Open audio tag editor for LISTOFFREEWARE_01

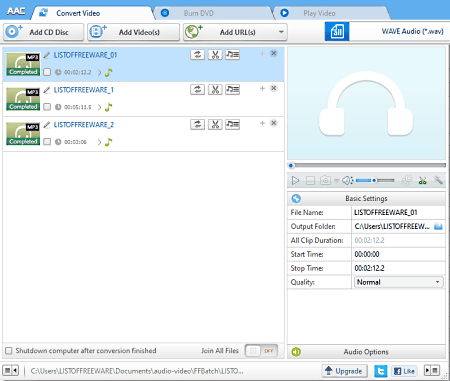point(232,54)
